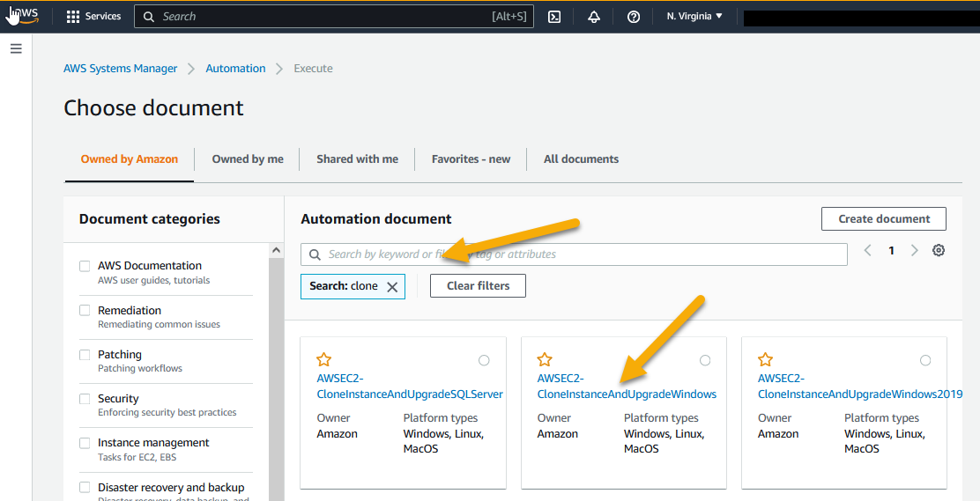
Task: Open AWSEC2-CloneInstanceAndUpgradeWindows2019 document link
Action: pos(860,386)
